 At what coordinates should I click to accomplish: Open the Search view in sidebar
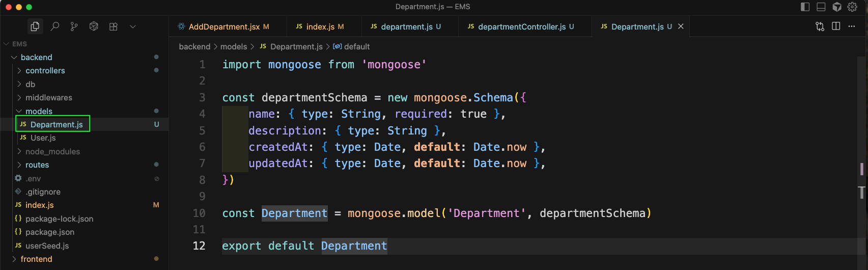55,26
